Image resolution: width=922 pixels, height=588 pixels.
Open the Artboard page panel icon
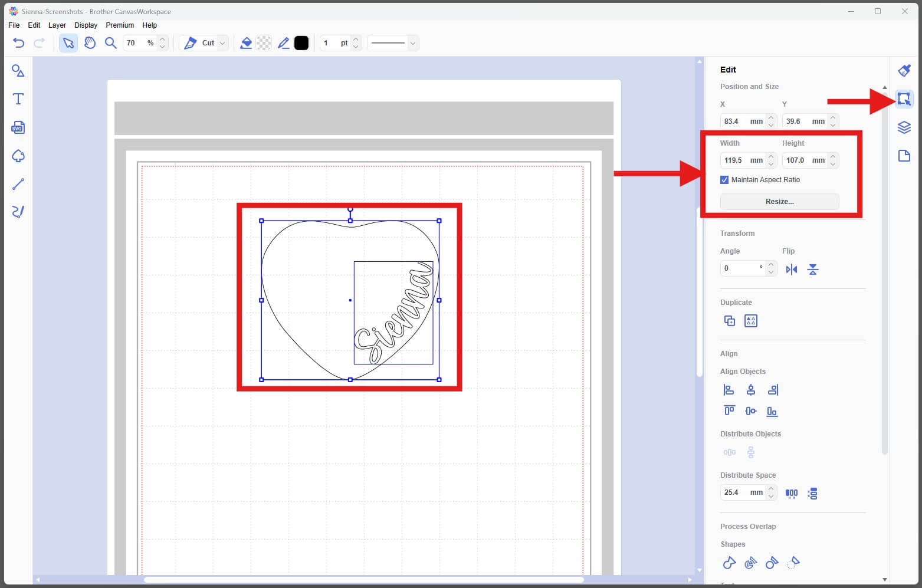pyautogui.click(x=904, y=156)
